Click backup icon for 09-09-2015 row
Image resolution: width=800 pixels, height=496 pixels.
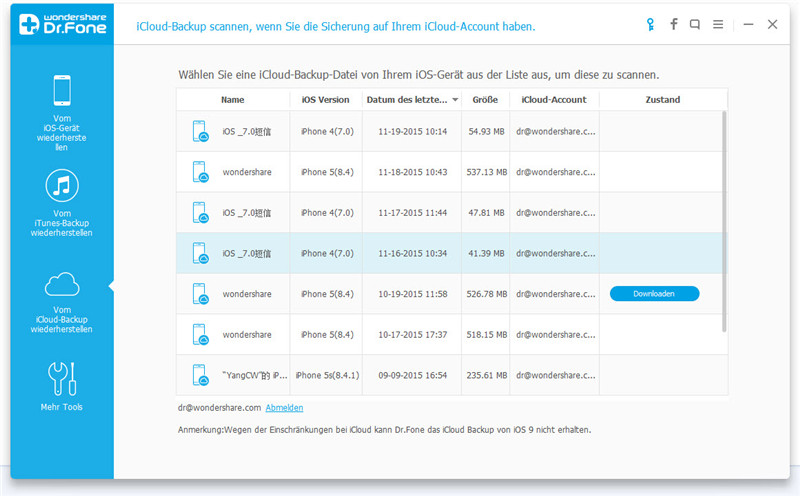pos(201,375)
